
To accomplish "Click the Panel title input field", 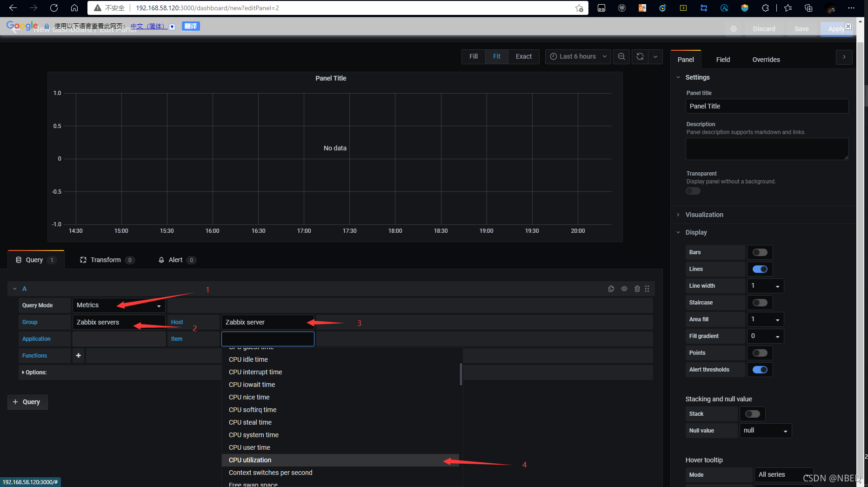I will [x=767, y=106].
